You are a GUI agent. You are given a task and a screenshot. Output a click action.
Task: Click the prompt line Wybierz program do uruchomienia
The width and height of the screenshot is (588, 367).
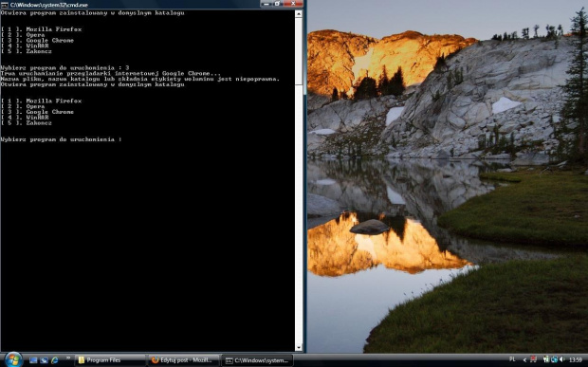61,139
